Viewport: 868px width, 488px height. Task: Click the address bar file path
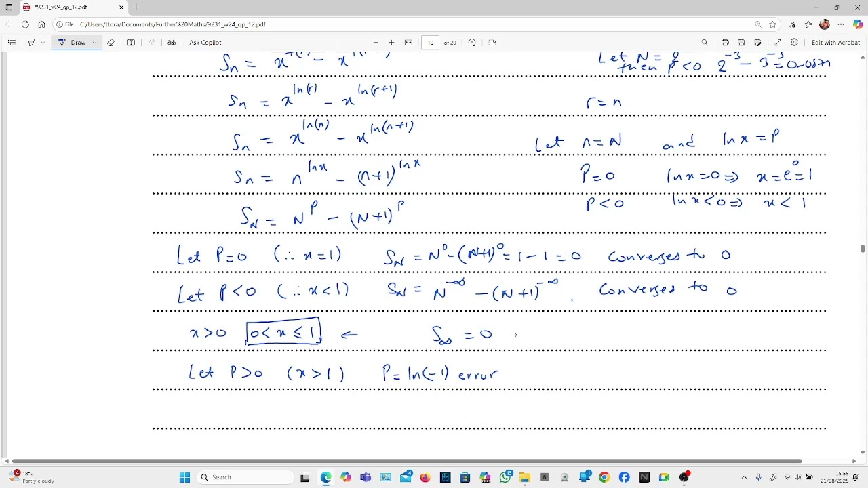coord(173,24)
